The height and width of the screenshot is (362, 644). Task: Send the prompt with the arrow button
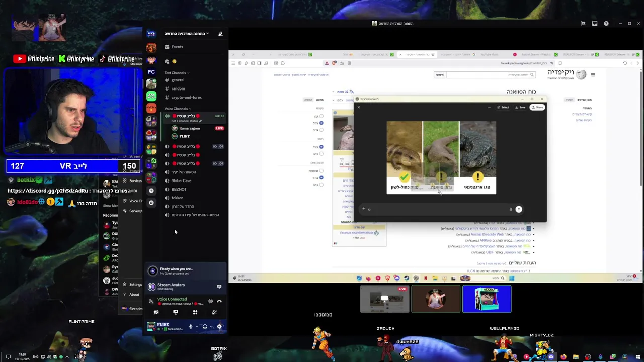click(519, 209)
